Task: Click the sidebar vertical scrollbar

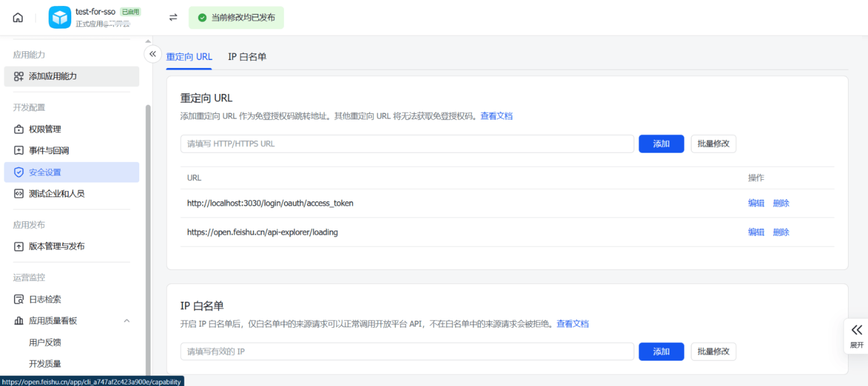Action: [x=148, y=236]
